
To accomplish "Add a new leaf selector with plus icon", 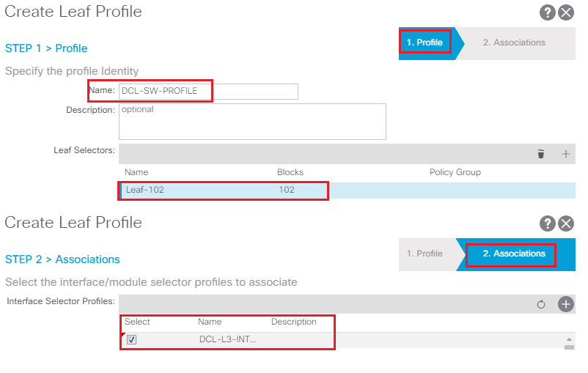I will pyautogui.click(x=565, y=154).
